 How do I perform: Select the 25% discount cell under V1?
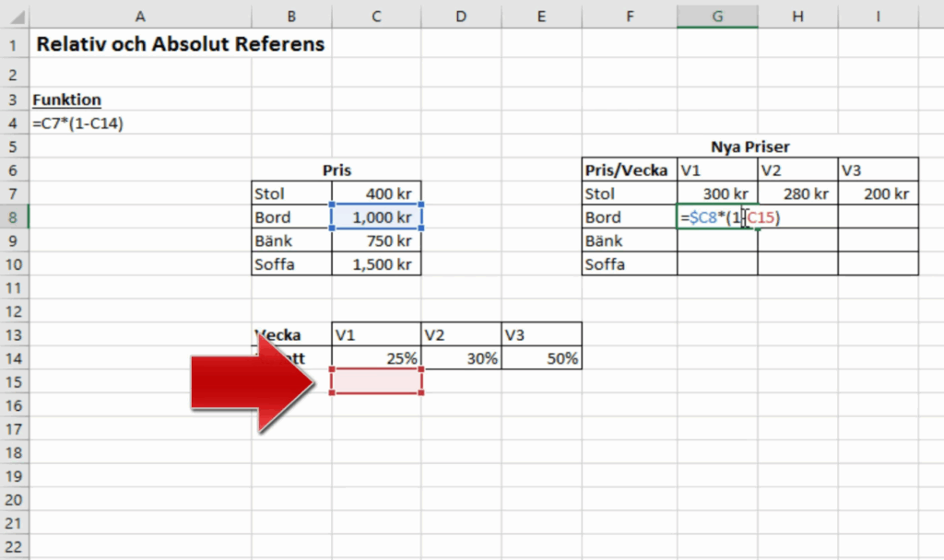tap(376, 358)
